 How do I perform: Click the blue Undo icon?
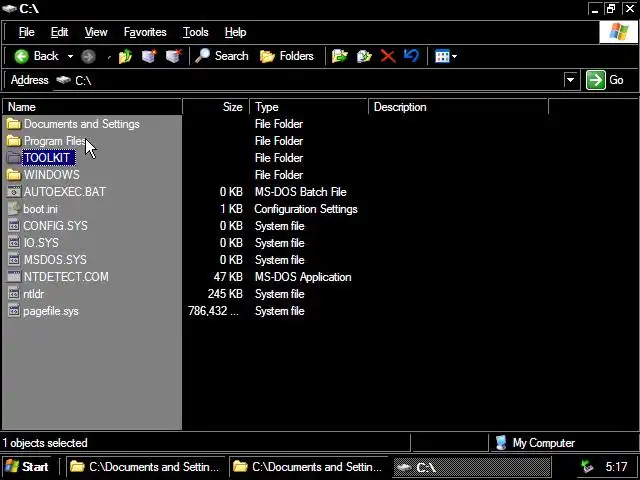pyautogui.click(x=411, y=56)
